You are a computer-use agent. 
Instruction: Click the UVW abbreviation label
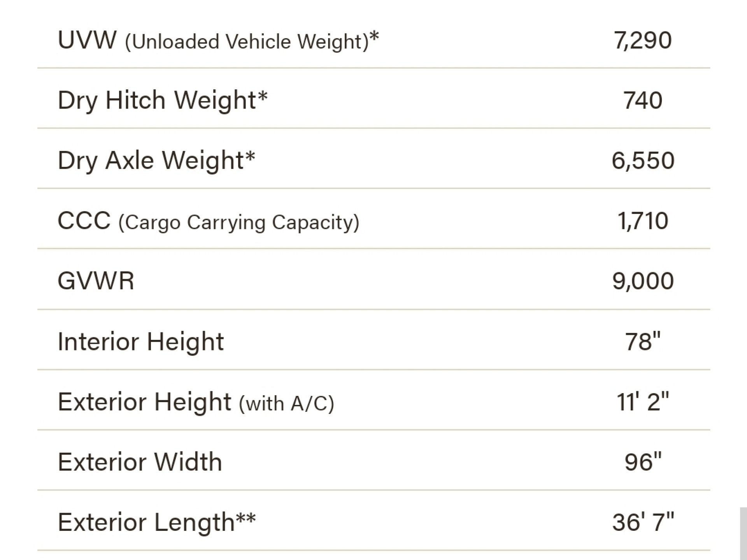pyautogui.click(x=87, y=40)
